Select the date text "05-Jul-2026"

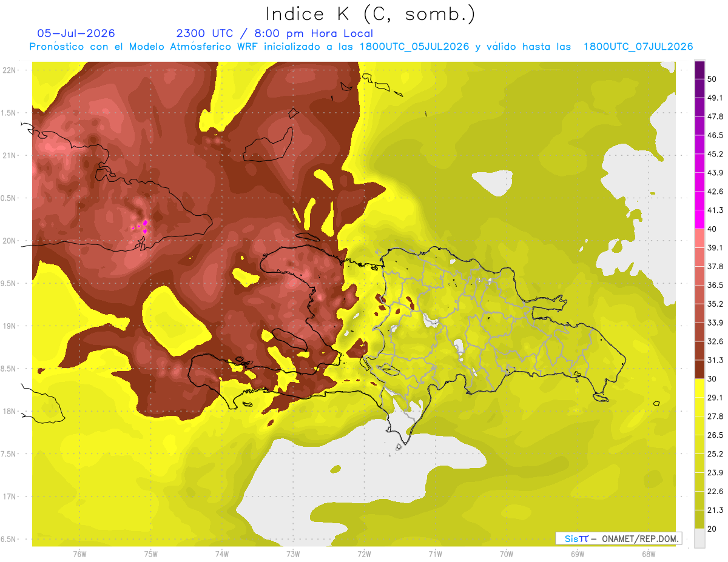76,33
